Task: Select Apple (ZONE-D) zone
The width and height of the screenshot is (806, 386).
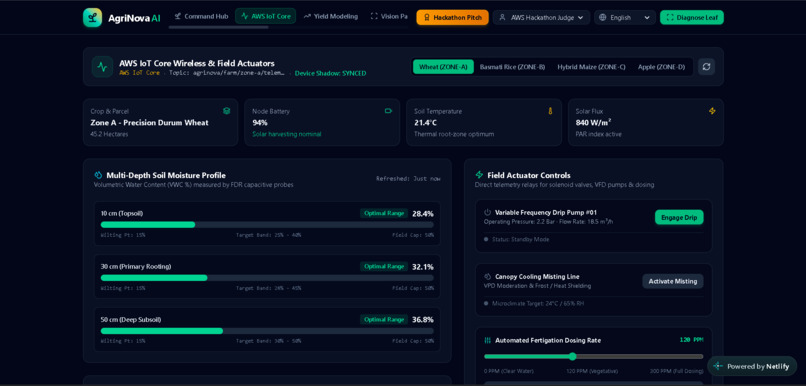Action: (661, 67)
